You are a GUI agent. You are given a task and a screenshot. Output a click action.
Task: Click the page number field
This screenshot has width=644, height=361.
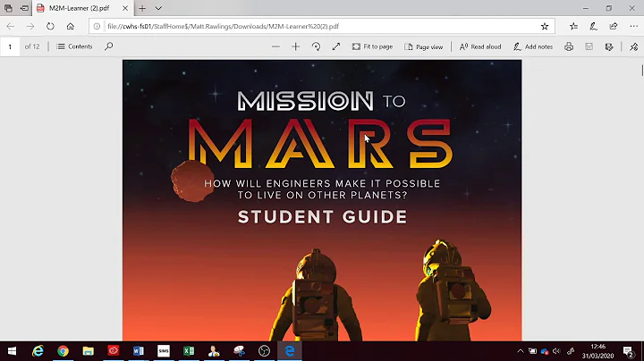(10, 46)
